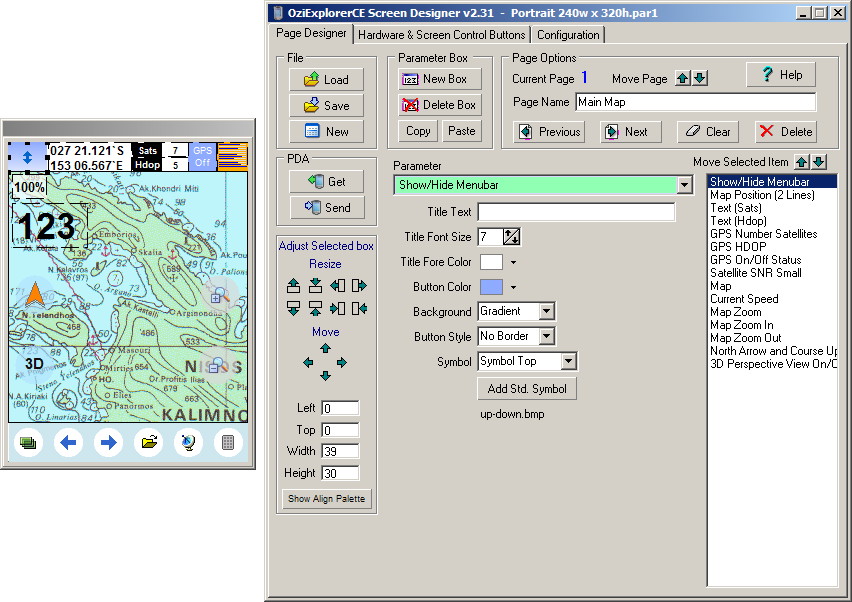852x602 pixels.
Task: Click the keypad grid button in preview toolbar
Action: [x=228, y=443]
